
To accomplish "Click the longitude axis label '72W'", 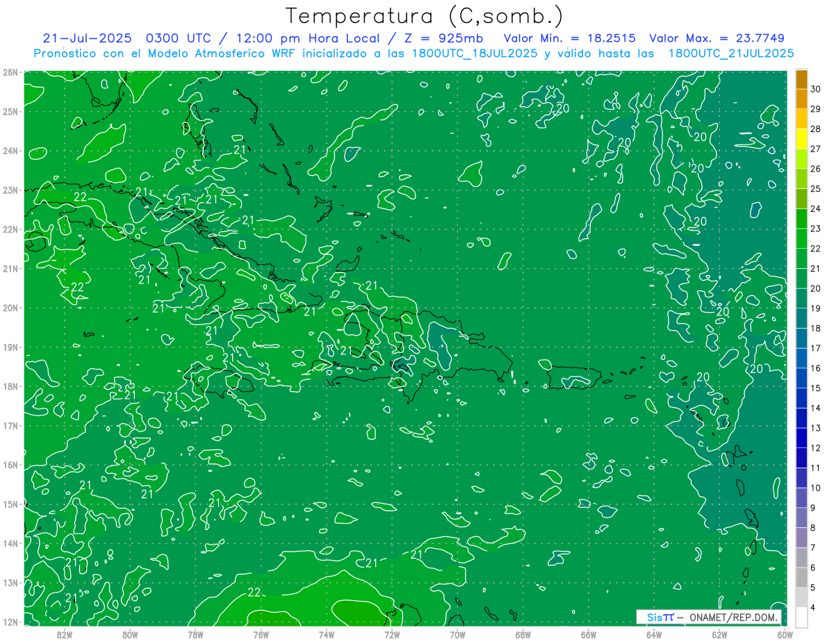I will (x=392, y=634).
